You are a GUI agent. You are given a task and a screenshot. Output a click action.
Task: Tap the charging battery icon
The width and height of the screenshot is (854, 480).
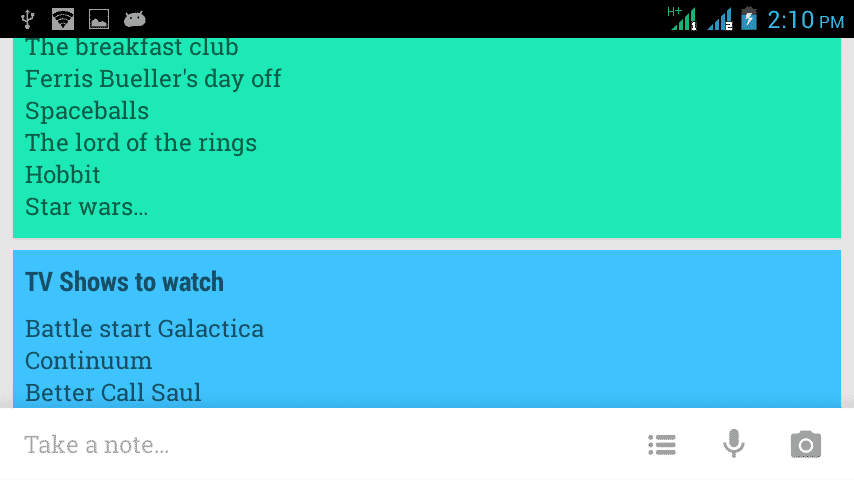click(x=749, y=19)
